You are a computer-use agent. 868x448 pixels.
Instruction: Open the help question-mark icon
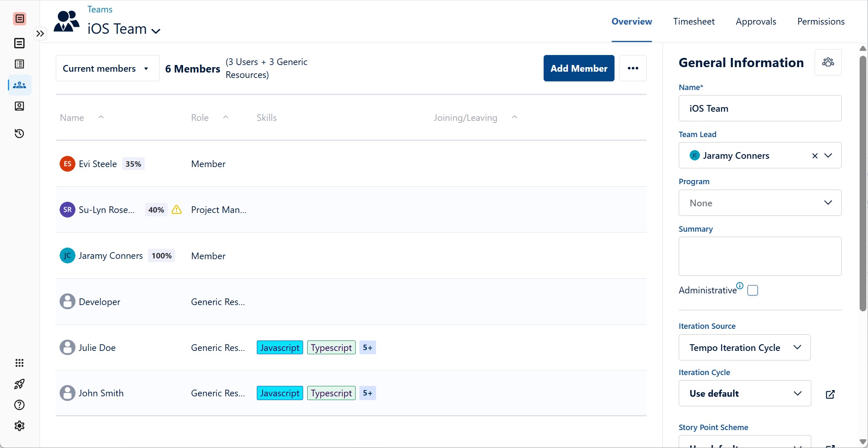click(x=19, y=405)
